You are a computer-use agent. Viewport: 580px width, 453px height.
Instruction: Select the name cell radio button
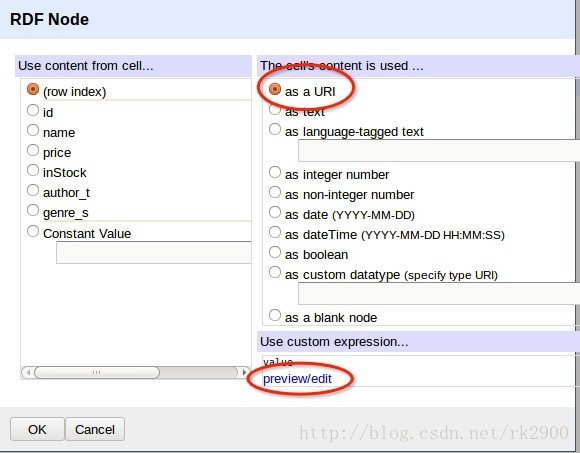(x=33, y=130)
